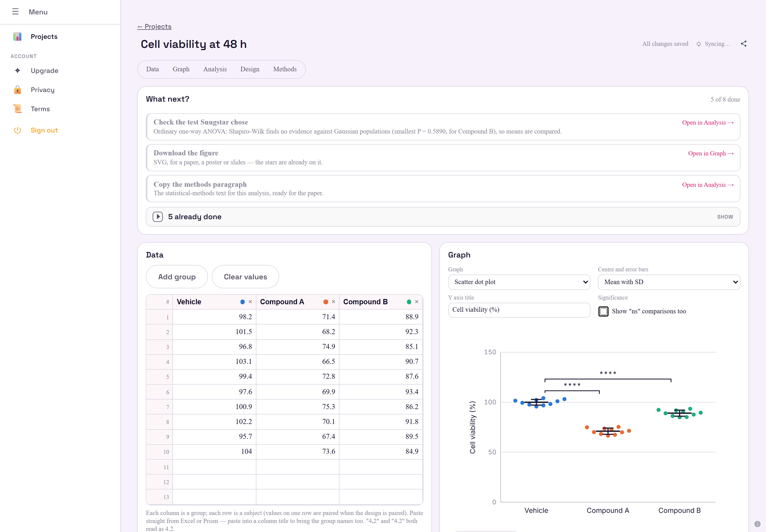Viewport: 766px width, 532px height.
Task: Remove the Vehicle column with its × icon
Action: click(x=250, y=302)
